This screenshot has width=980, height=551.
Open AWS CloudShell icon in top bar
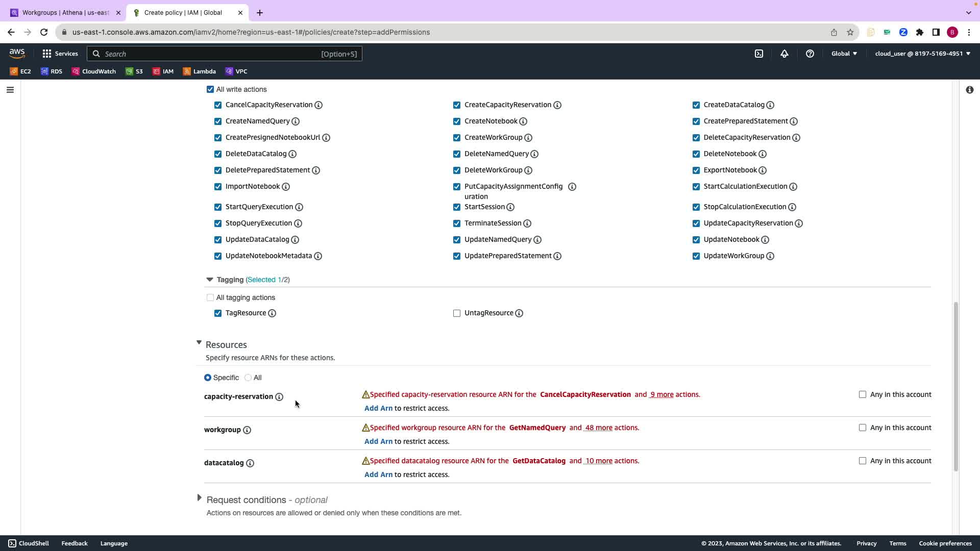[759, 54]
